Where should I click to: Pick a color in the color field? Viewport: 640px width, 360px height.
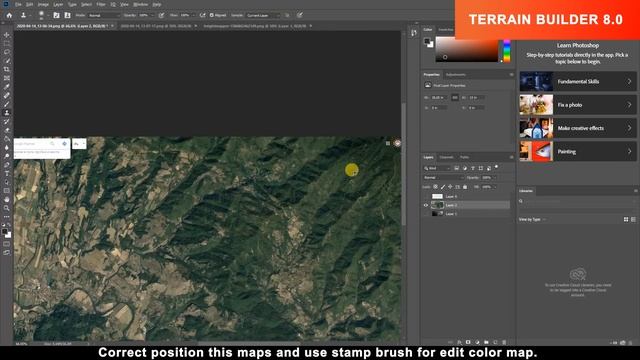point(467,49)
